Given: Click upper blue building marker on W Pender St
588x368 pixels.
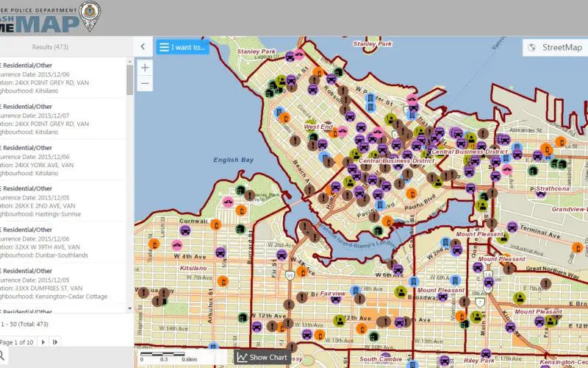Looking at the screenshot, I should point(370,99).
